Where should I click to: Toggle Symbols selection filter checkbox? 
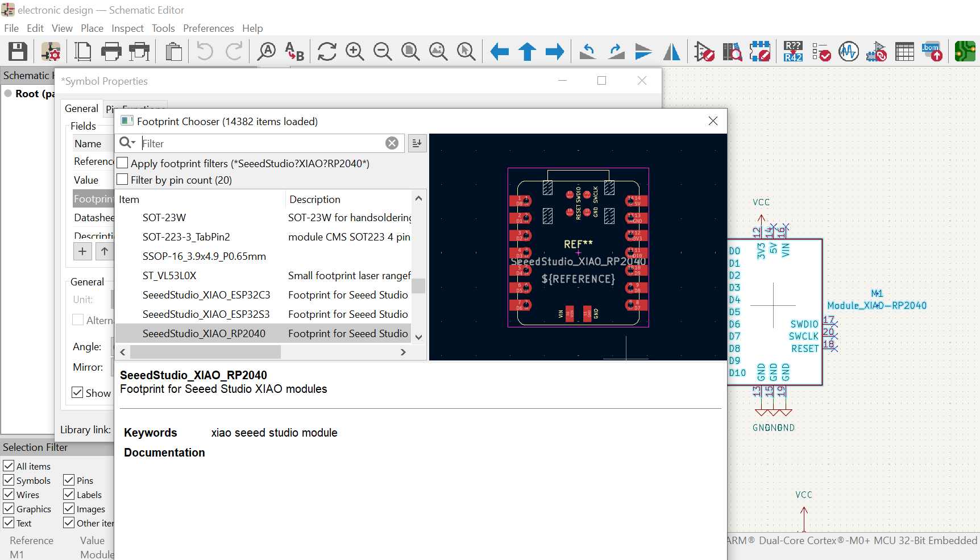tap(9, 480)
